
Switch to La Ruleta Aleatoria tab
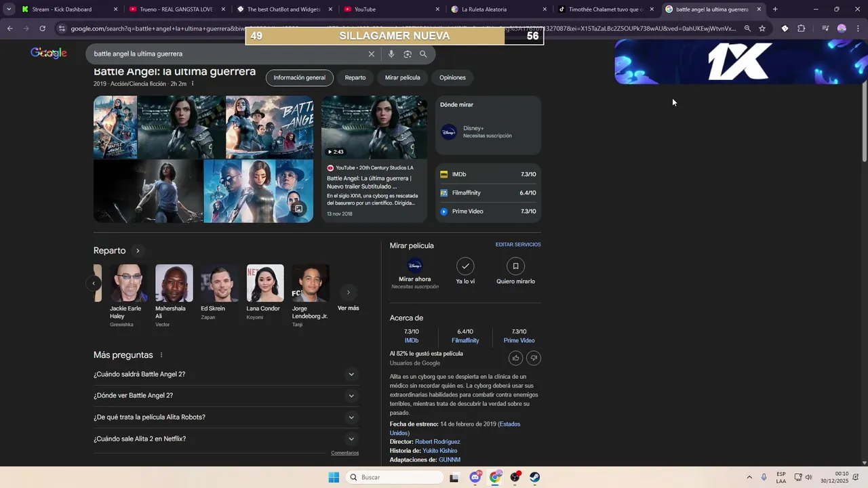tap(498, 9)
